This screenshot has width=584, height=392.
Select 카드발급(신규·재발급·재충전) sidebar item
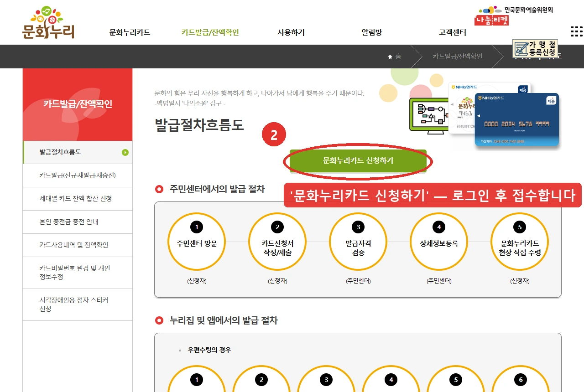[78, 175]
